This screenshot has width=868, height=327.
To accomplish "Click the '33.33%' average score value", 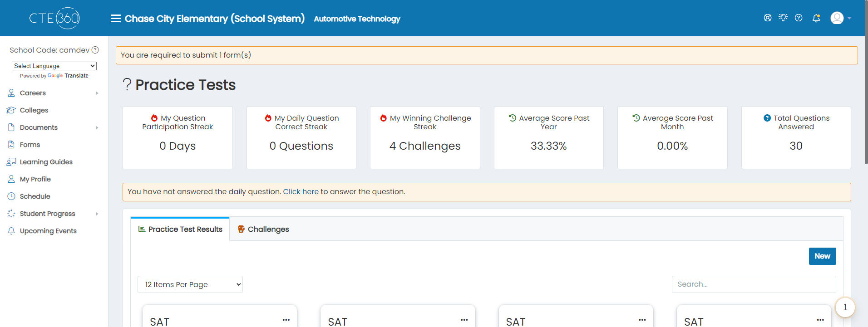I will [x=548, y=146].
